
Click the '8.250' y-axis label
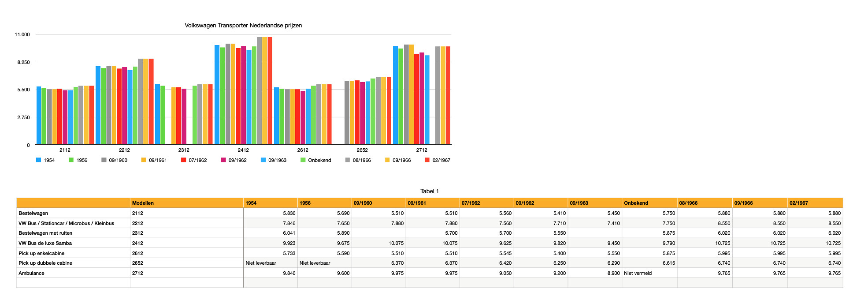pos(24,62)
